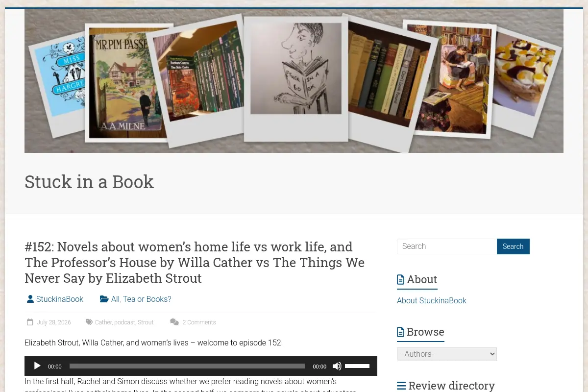The width and height of the screenshot is (588, 392).
Task: Mute the audio player speaker icon
Action: 337,366
